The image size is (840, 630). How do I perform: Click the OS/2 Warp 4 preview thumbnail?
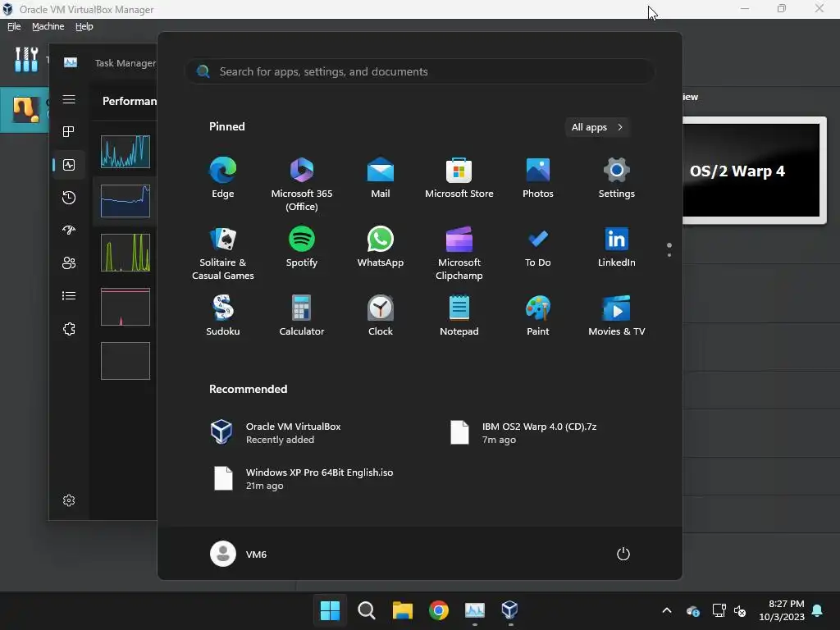751,171
